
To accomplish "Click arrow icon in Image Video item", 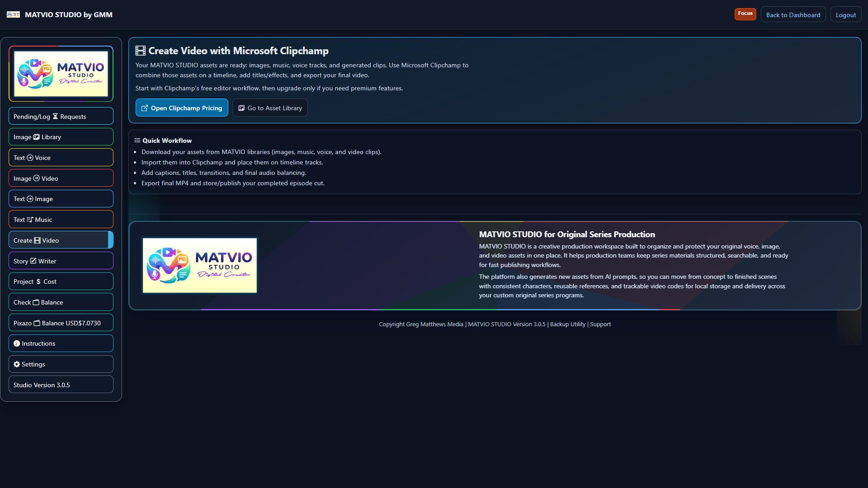I will 37,178.
